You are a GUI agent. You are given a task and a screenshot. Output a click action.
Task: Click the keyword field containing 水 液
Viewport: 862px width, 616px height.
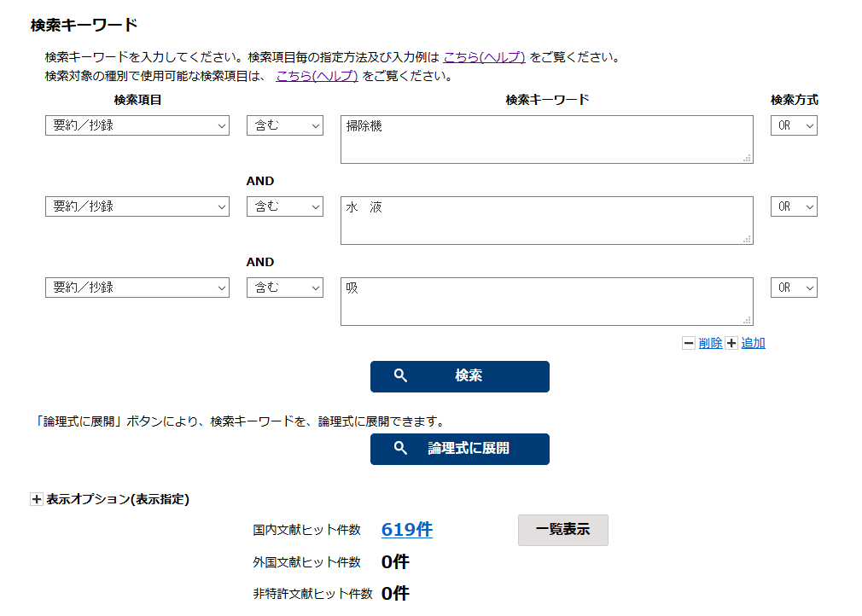click(x=547, y=220)
